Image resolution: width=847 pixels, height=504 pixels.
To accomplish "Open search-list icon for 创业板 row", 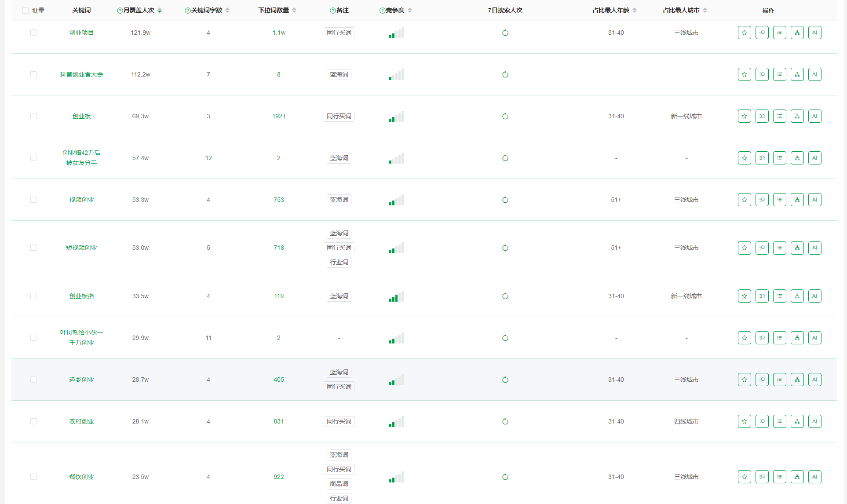I will (x=762, y=116).
